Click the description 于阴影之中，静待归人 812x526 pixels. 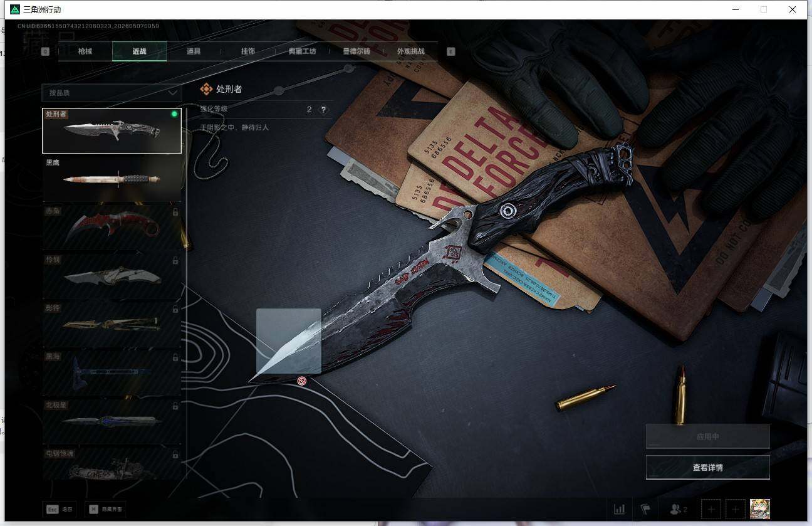pos(234,127)
